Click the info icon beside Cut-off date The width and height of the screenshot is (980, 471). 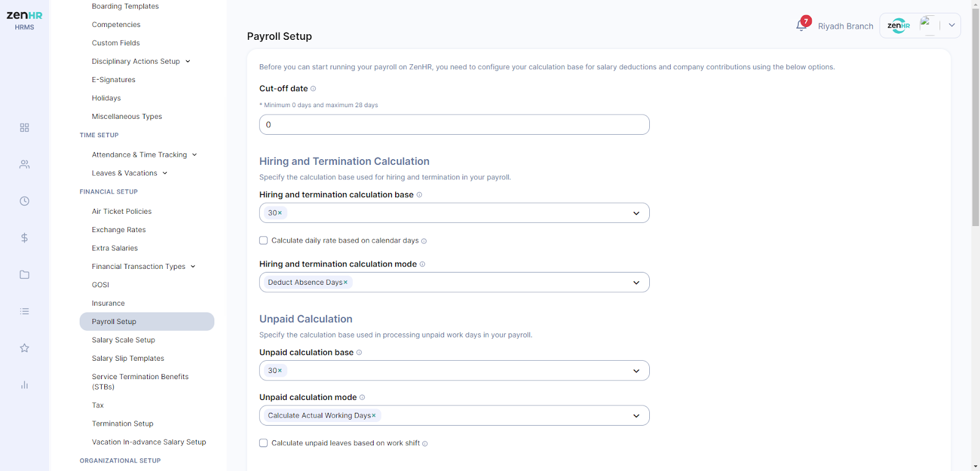tap(313, 89)
